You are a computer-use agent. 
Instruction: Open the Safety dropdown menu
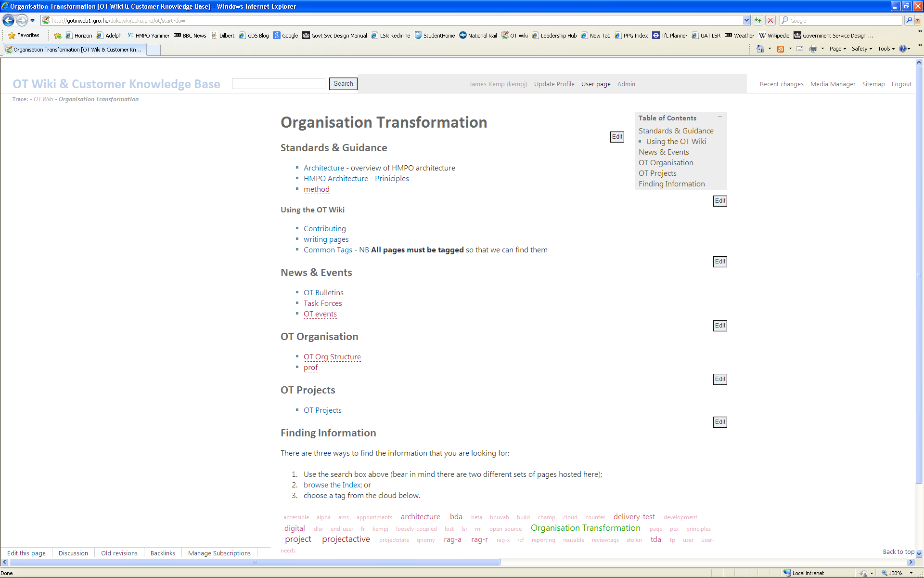click(x=862, y=49)
